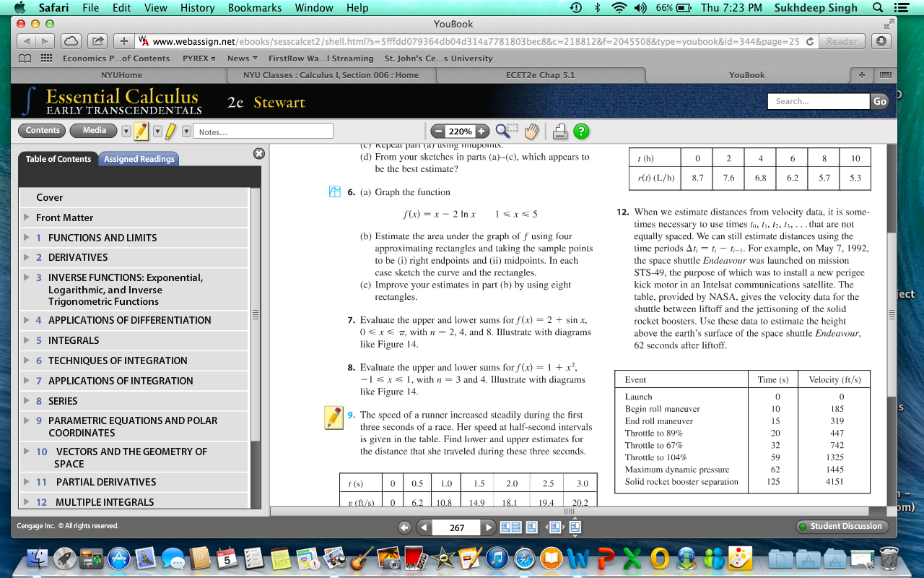This screenshot has height=578, width=924.
Task: Select fit-to-height page layout
Action: [x=575, y=527]
